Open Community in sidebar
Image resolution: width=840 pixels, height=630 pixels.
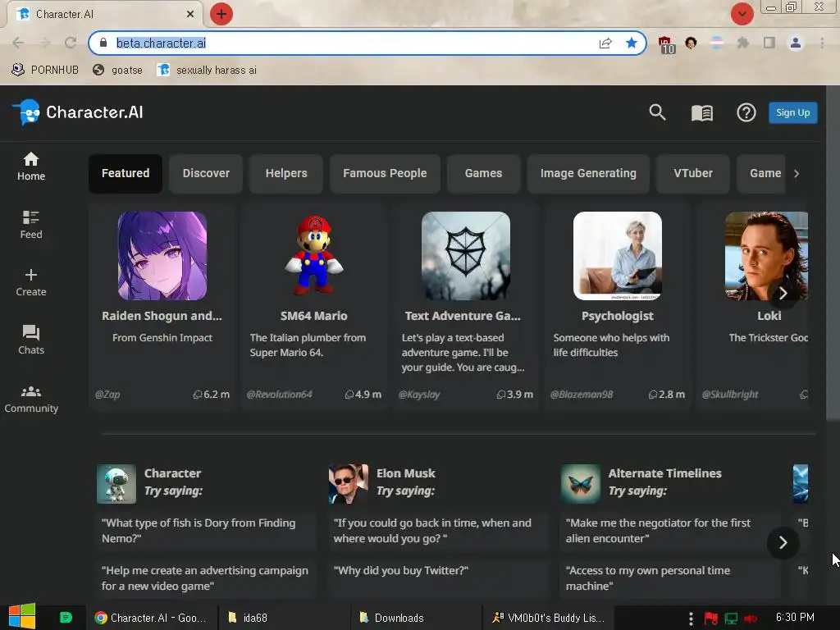[31, 399]
